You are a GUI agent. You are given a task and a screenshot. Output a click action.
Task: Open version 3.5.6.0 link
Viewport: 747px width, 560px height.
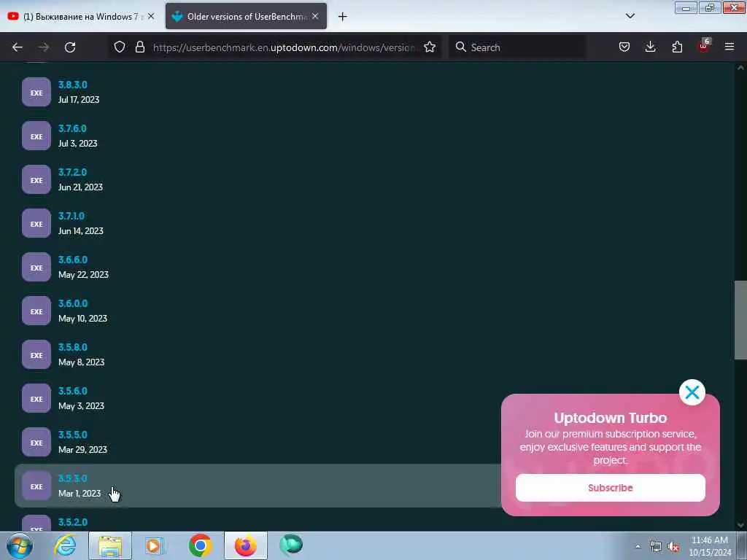pyautogui.click(x=73, y=392)
